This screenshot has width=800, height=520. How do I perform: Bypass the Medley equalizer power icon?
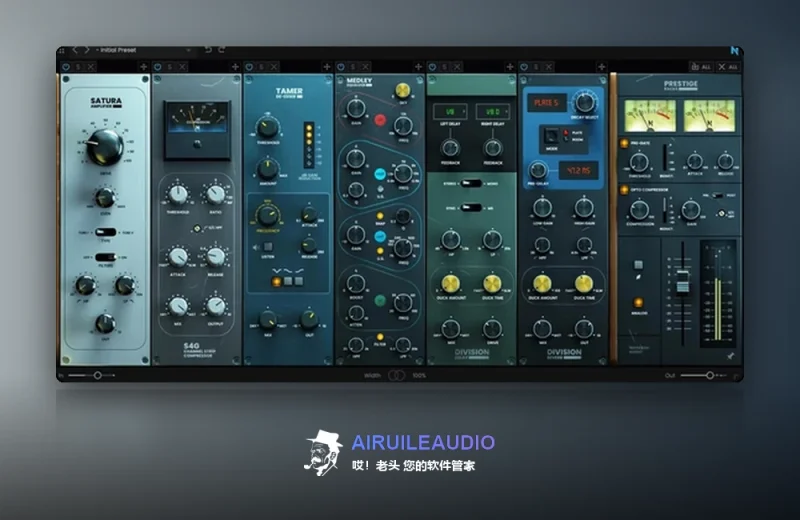341,67
